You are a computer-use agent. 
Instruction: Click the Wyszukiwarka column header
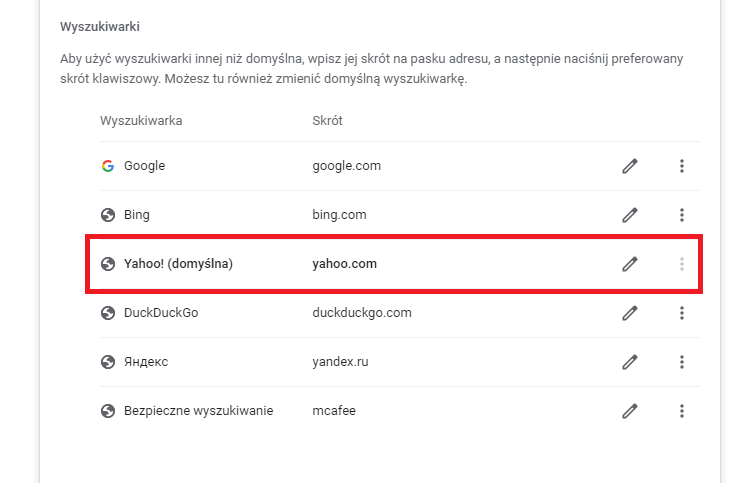pyautogui.click(x=141, y=121)
